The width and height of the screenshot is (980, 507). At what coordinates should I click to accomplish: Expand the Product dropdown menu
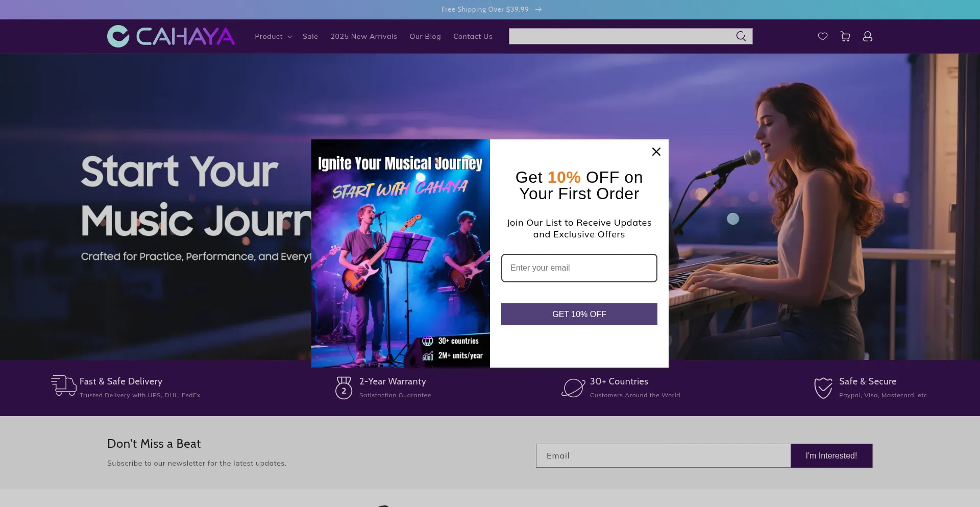[x=274, y=36]
